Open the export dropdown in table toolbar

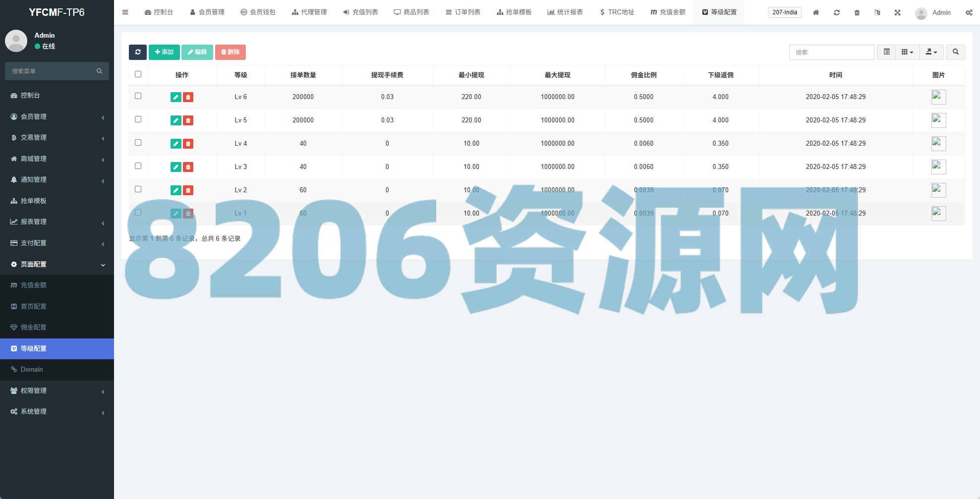[931, 52]
